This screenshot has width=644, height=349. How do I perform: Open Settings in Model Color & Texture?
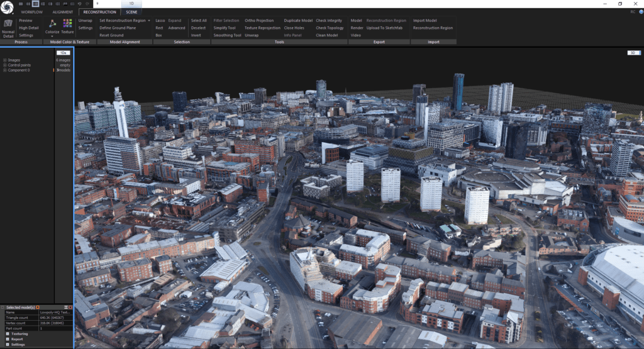(85, 28)
